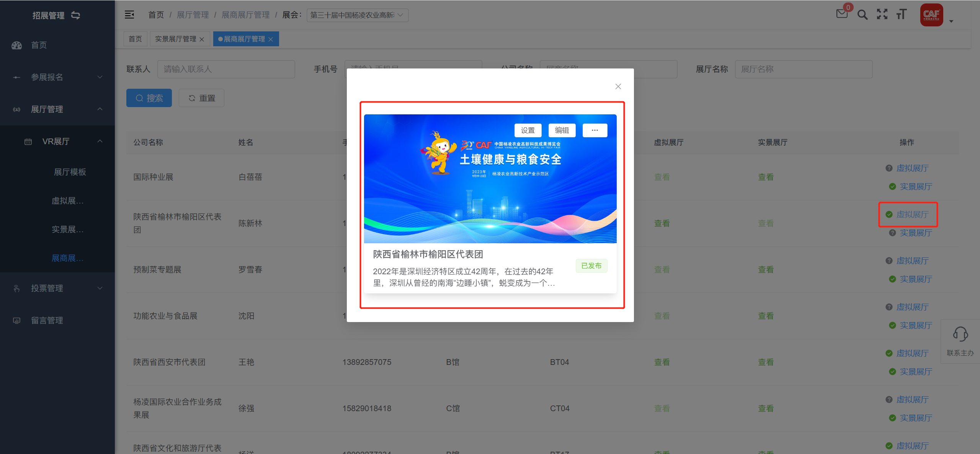
Task: Click the 展厅管理 broadcast icon
Action: pos(16,109)
